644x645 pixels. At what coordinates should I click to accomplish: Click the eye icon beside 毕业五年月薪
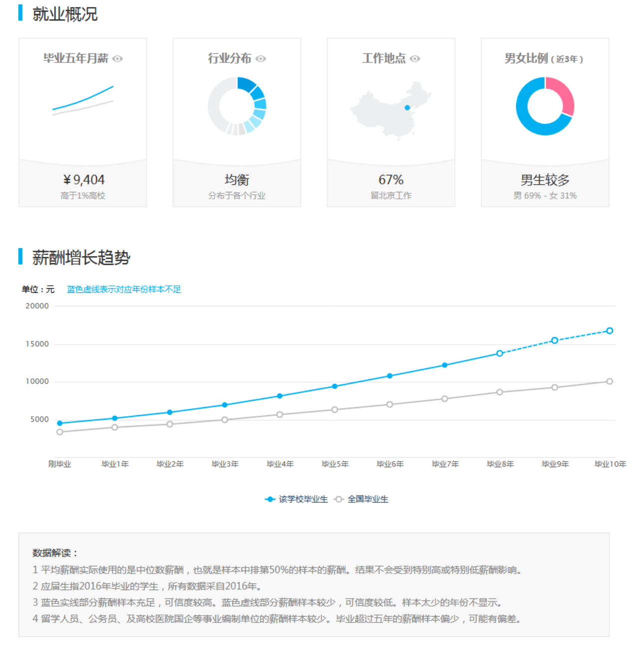[x=118, y=58]
